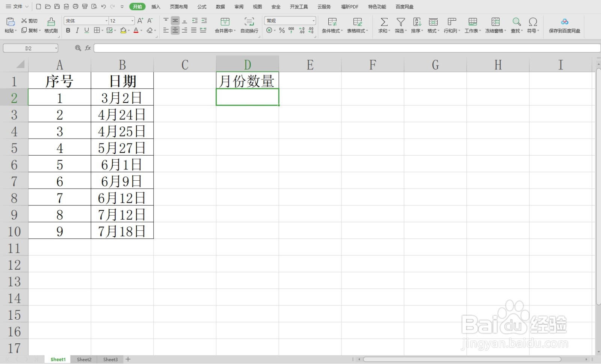Click the Filter (筛选) funnel icon
This screenshot has height=364, width=601.
click(401, 22)
